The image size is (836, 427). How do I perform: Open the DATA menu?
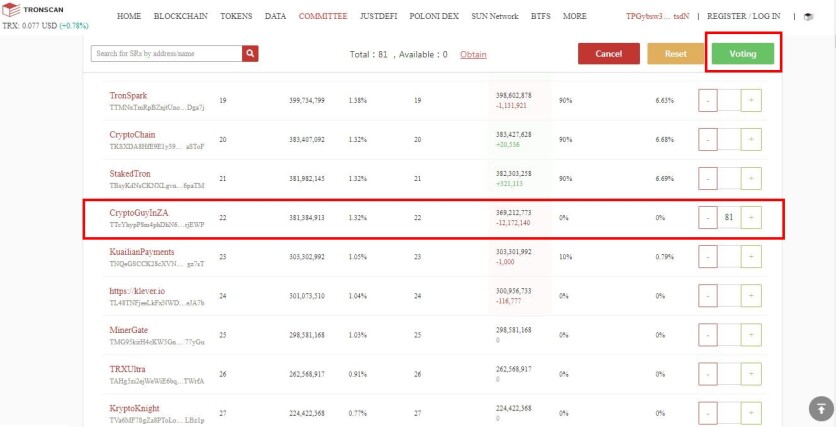275,17
